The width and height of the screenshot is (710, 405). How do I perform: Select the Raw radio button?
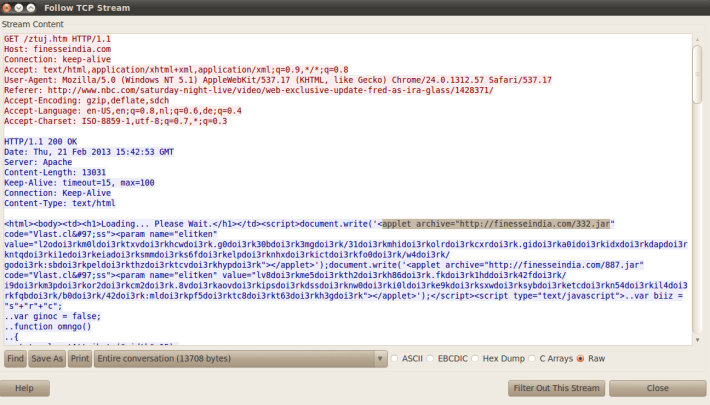[580, 359]
